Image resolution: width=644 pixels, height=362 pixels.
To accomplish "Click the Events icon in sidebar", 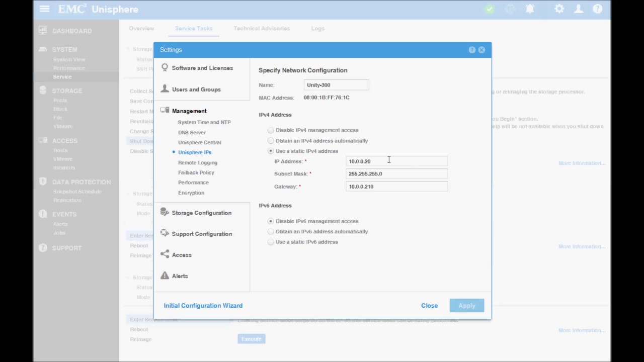I will 43,214.
